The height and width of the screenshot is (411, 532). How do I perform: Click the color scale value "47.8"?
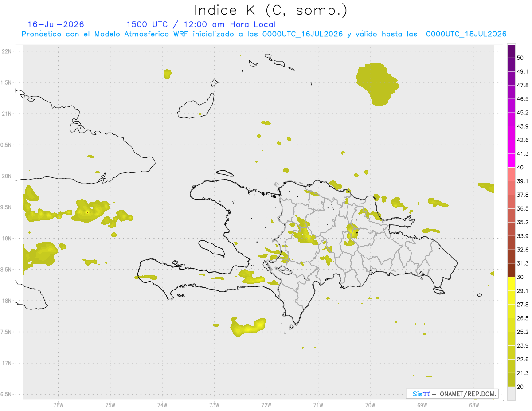(x=523, y=85)
